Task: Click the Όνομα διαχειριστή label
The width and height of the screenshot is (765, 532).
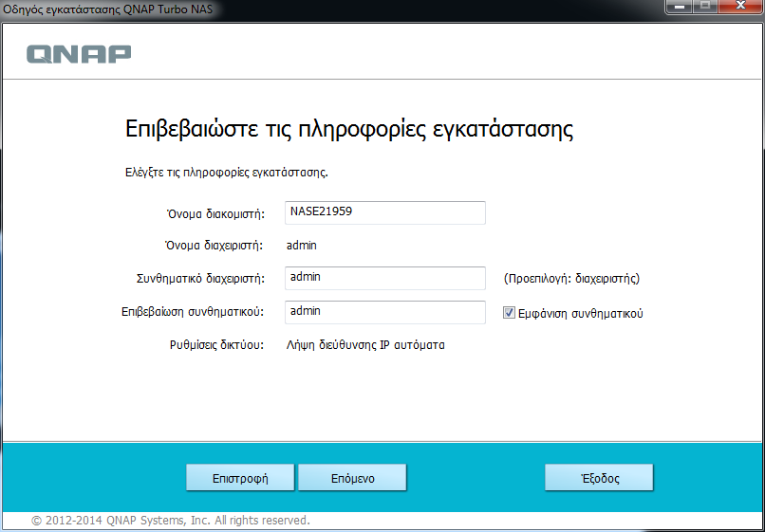Action: (x=215, y=246)
